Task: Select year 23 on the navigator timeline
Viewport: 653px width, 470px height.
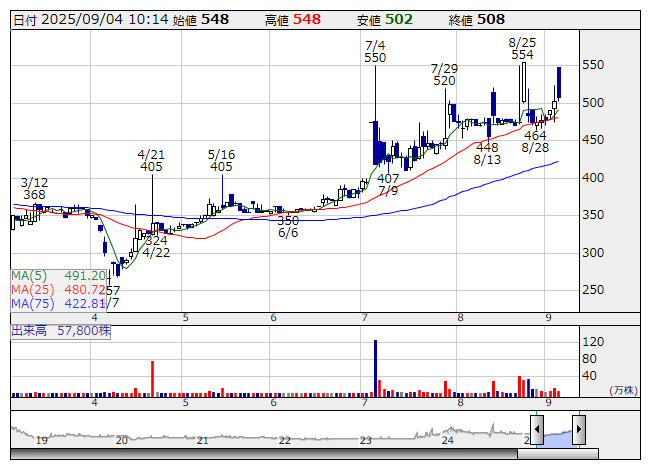Action: 366,440
